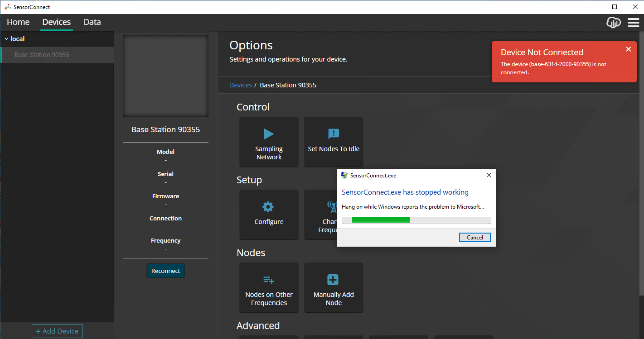Dismiss the Device Not Connected notification

coord(628,49)
